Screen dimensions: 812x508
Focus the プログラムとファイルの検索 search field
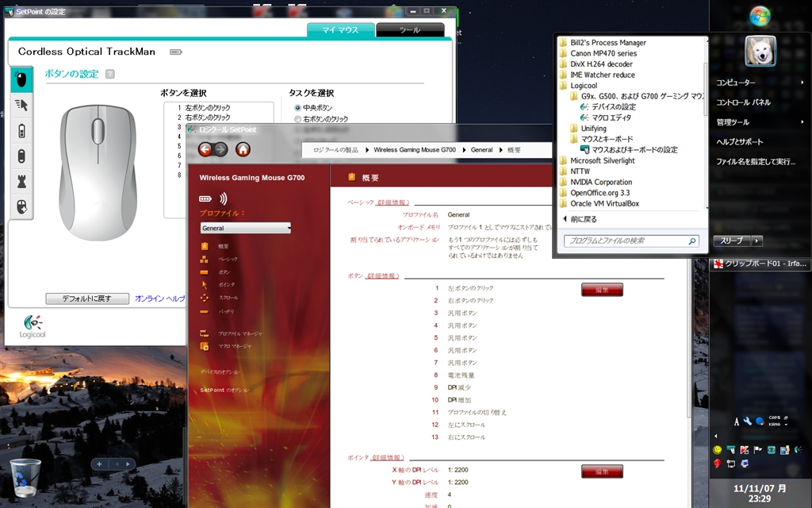pos(631,241)
